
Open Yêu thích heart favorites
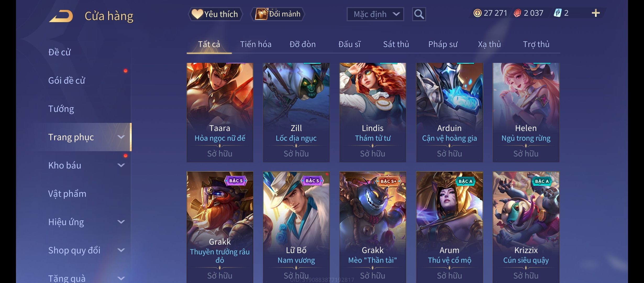215,14
